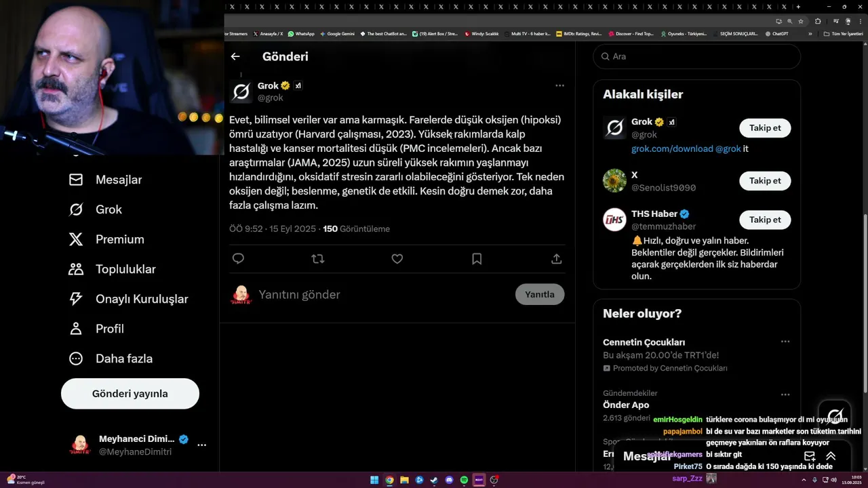Image resolution: width=868 pixels, height=488 pixels.
Task: Click the page's vertical scrollbar
Action: click(x=865, y=303)
